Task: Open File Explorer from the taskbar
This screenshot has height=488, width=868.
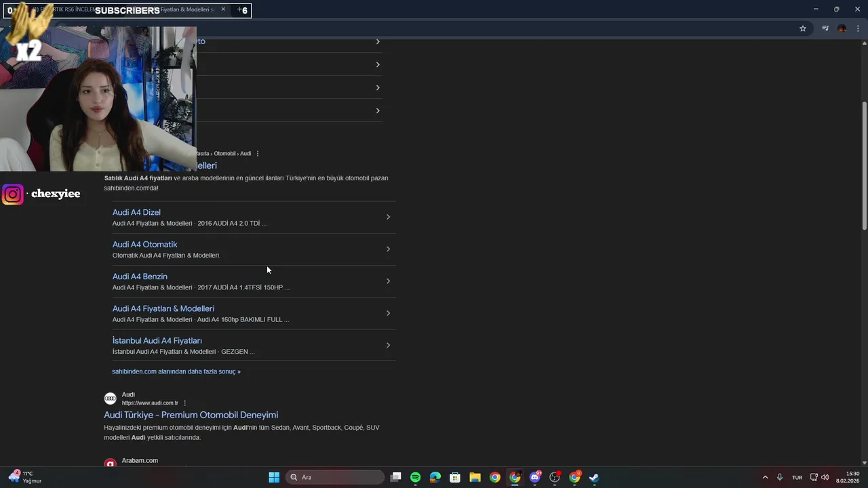Action: (x=475, y=477)
